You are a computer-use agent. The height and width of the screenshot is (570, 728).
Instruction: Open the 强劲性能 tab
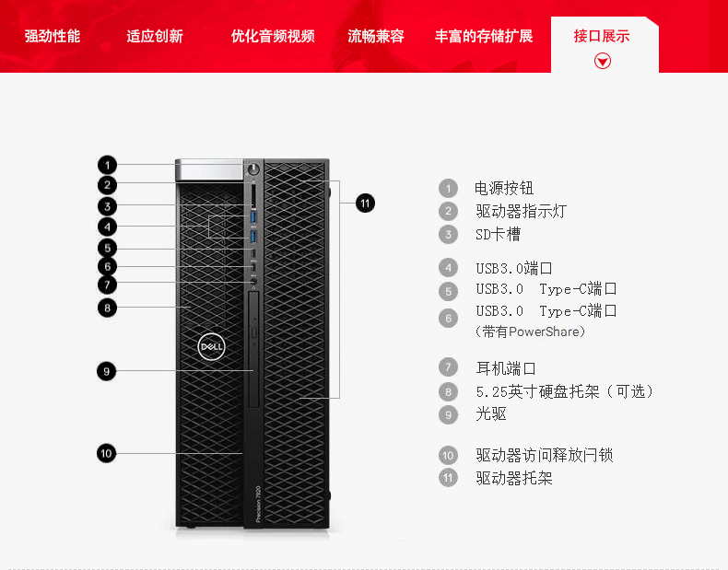click(53, 36)
